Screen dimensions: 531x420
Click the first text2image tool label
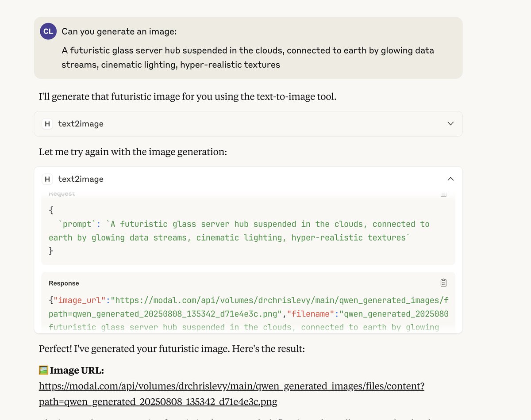click(81, 124)
